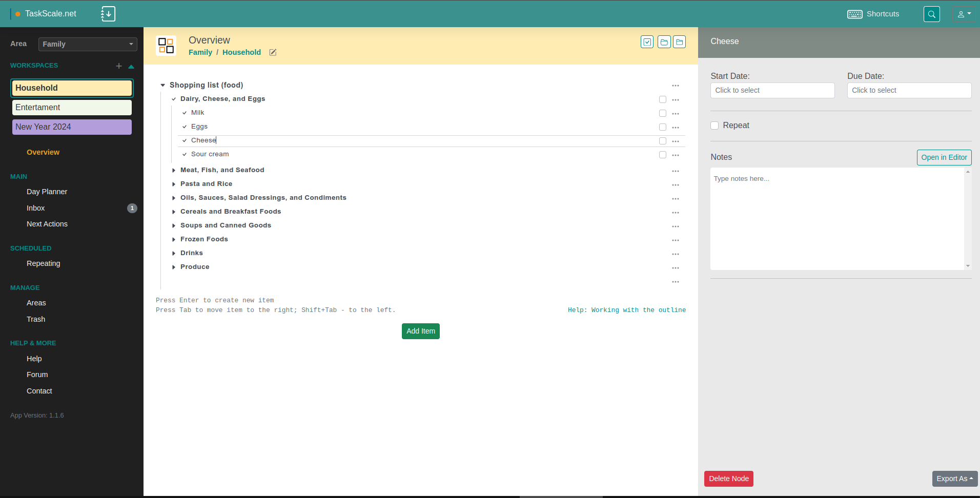Screen dimensions: 980x498
Task: Click the search magnifier icon
Action: tap(932, 14)
